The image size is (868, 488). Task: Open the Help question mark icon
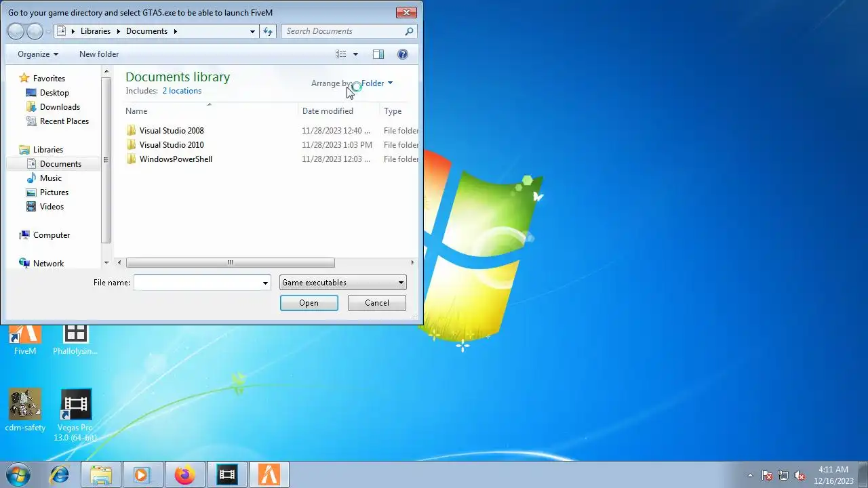tap(403, 54)
